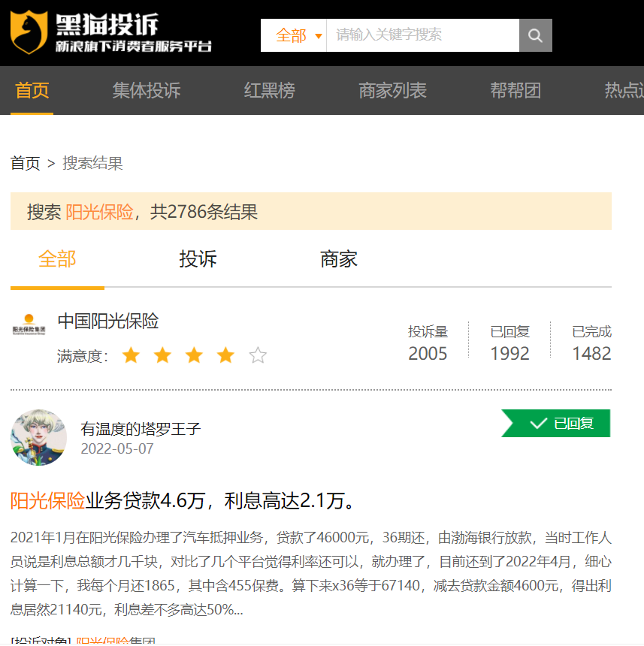
Task: Click the complaint summary starting 2021年1月
Action: [311, 573]
